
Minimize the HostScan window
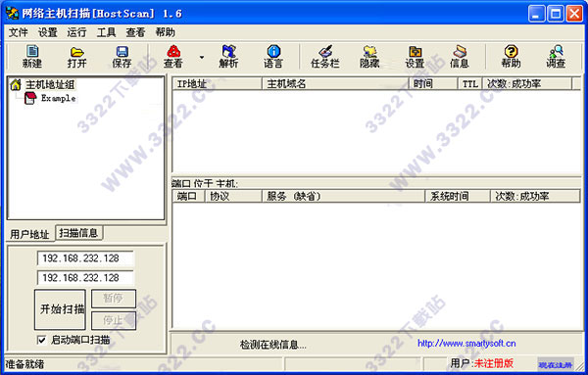537,15
